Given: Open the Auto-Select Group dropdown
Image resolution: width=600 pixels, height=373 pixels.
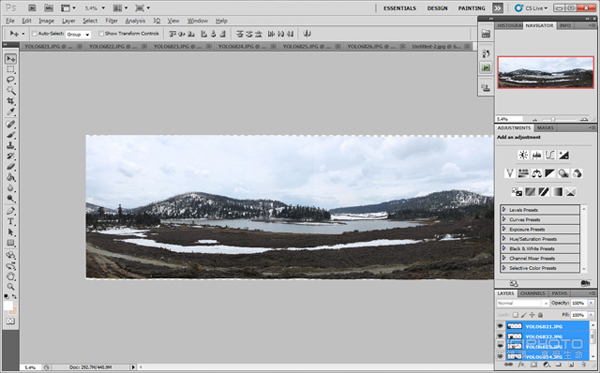Looking at the screenshot, I should 78,34.
